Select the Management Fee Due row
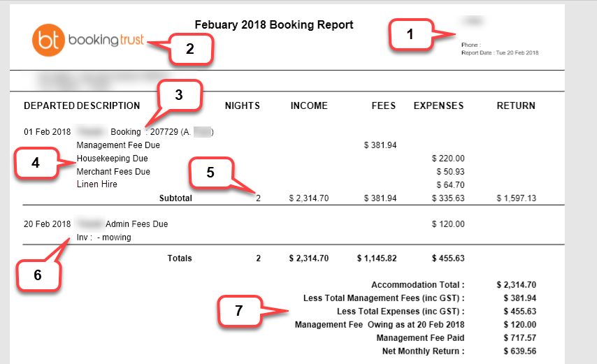597x364 pixels. point(118,145)
